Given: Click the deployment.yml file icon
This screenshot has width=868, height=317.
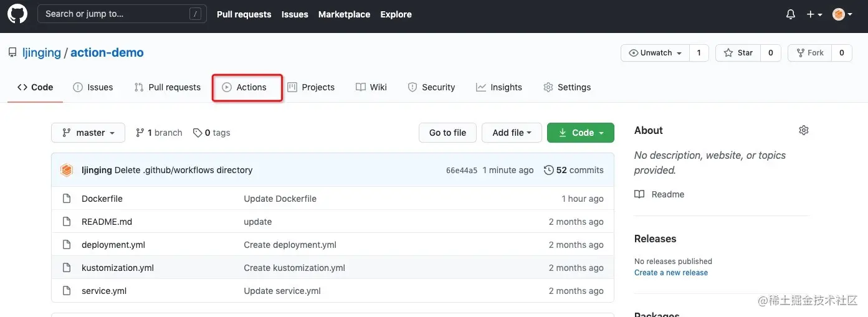Looking at the screenshot, I should coord(67,245).
